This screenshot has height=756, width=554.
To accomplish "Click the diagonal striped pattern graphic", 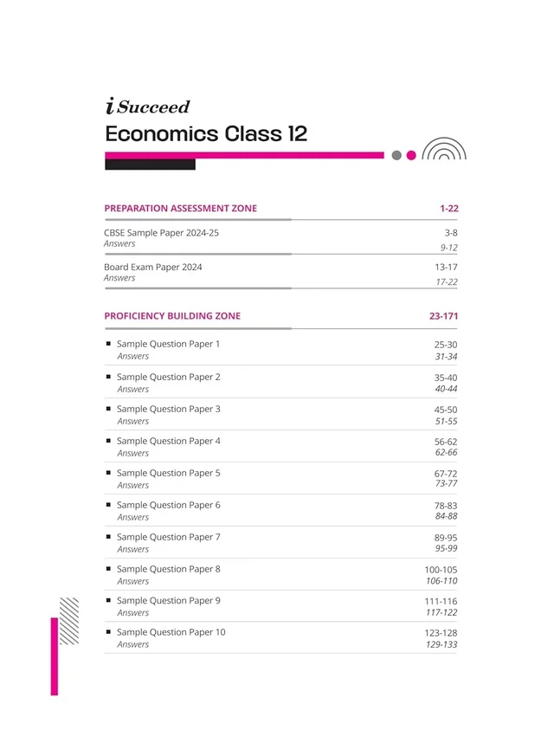I will point(69,621).
